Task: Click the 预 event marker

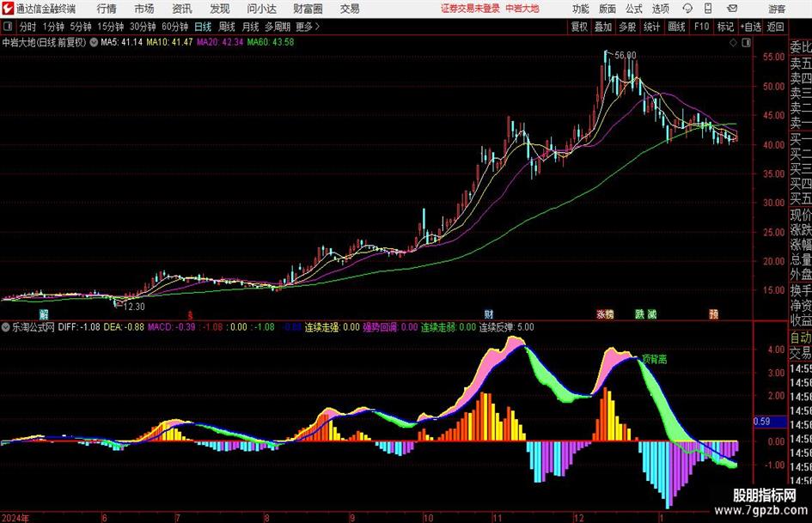Action: pyautogui.click(x=713, y=313)
